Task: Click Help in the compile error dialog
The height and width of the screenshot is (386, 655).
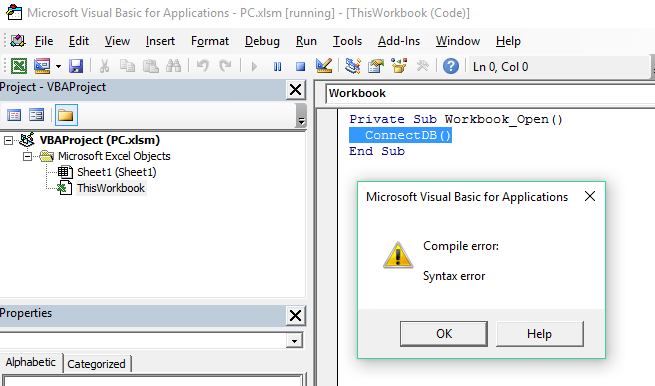Action: (x=539, y=334)
